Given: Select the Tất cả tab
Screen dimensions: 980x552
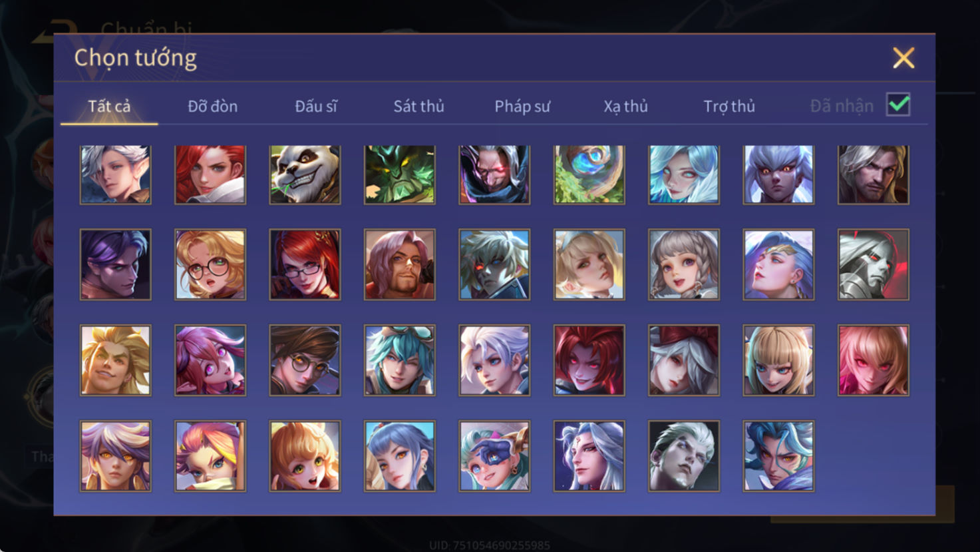Looking at the screenshot, I should tap(109, 106).
